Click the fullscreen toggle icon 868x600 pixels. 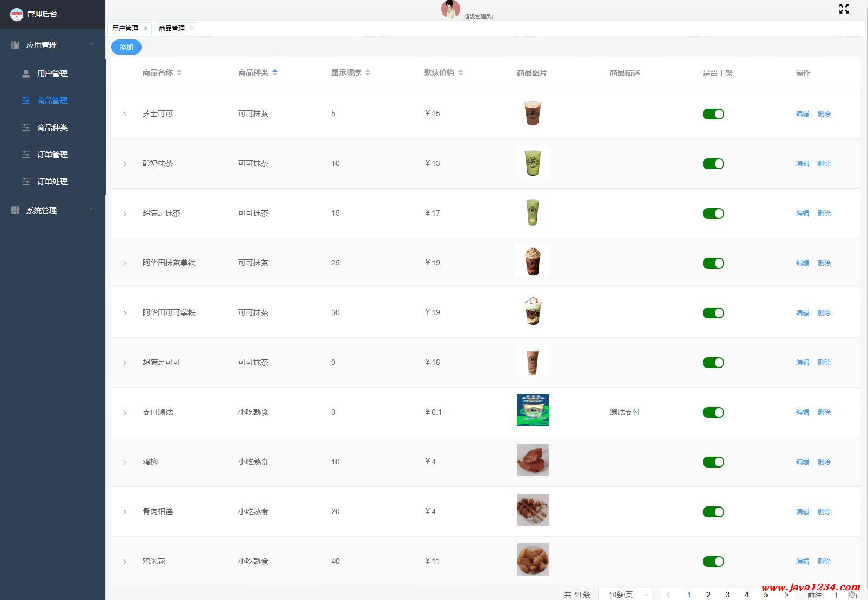pos(844,9)
